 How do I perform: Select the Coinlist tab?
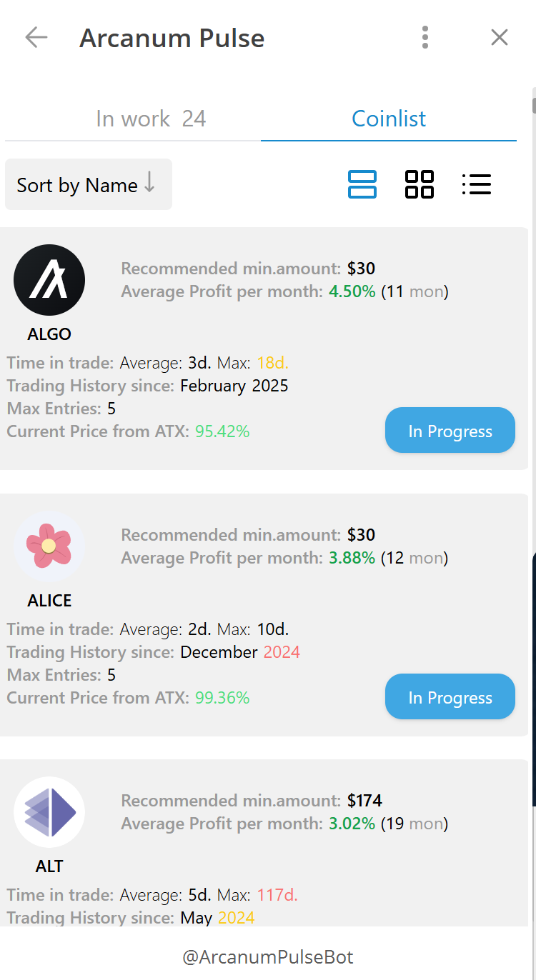click(x=389, y=119)
